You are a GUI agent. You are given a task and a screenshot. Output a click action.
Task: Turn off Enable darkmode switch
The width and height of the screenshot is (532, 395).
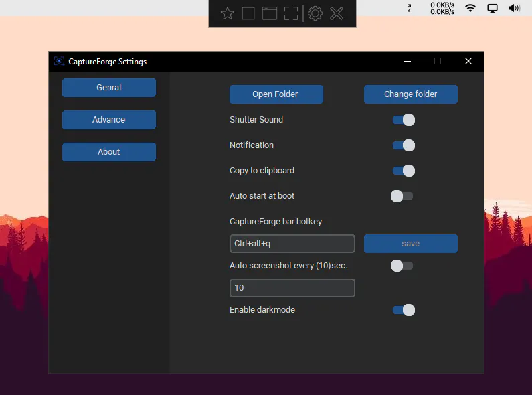pos(404,310)
